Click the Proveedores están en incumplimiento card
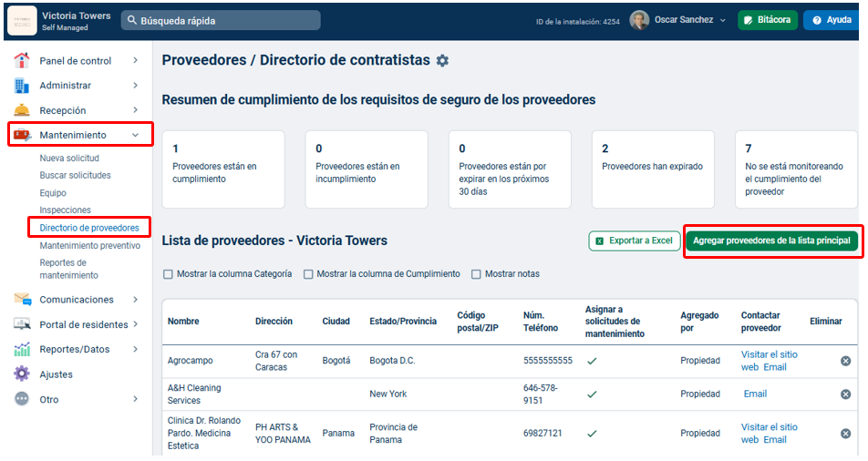 point(367,169)
